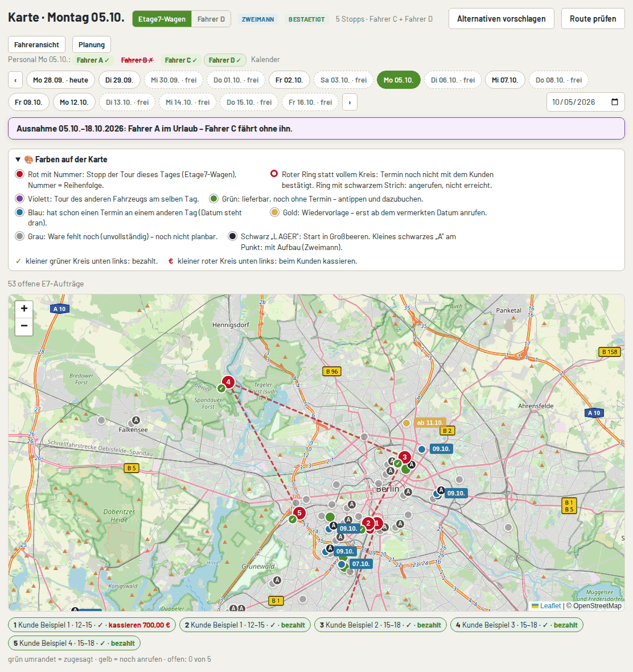Open stop chip 5 Kunde Beispiel 4
633x672 pixels.
tap(74, 643)
